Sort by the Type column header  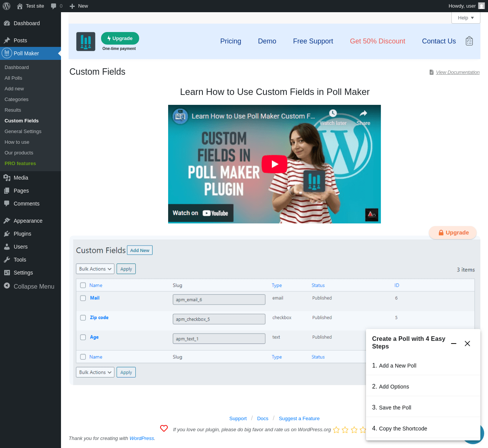277,285
